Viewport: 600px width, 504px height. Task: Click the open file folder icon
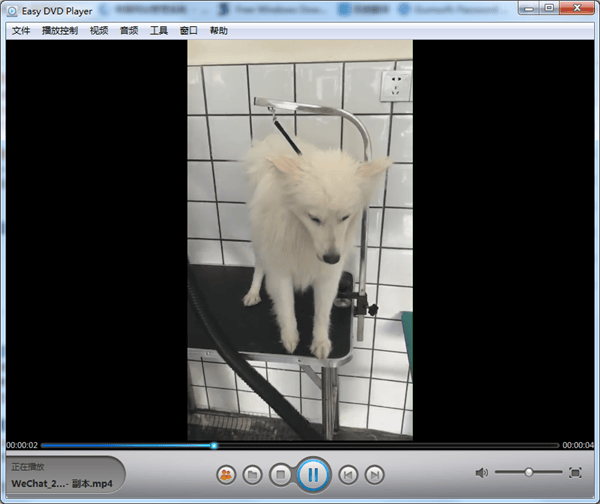click(253, 473)
